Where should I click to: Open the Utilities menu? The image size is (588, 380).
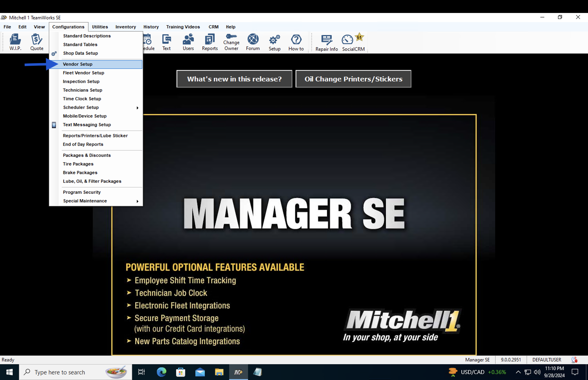[100, 27]
